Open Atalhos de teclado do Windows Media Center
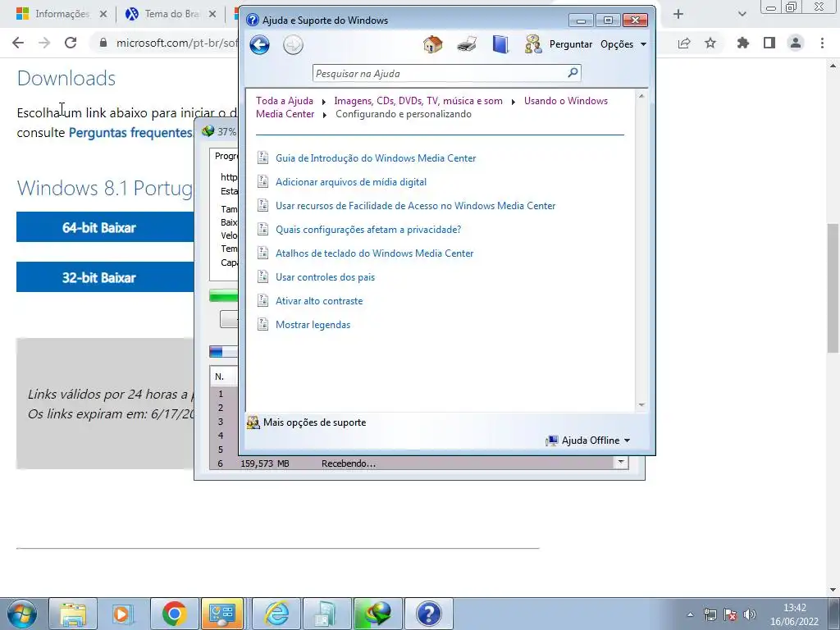This screenshot has width=840, height=630. [374, 253]
